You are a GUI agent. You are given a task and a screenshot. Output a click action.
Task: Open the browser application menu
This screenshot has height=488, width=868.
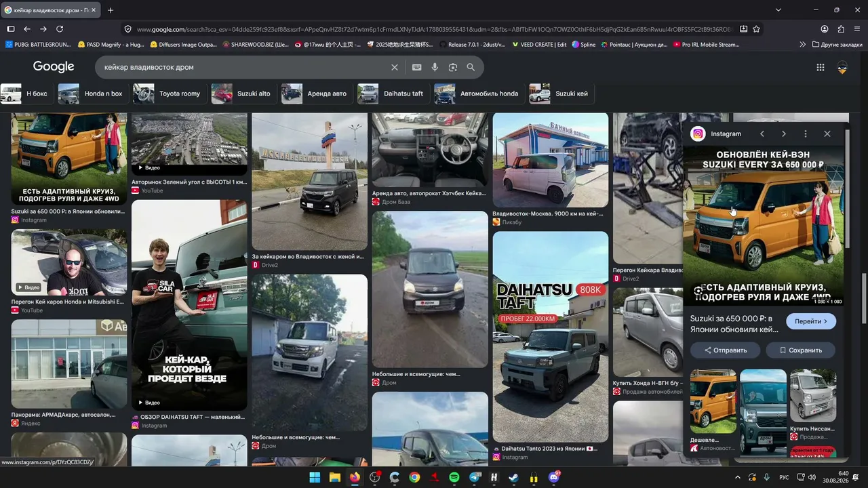(857, 29)
